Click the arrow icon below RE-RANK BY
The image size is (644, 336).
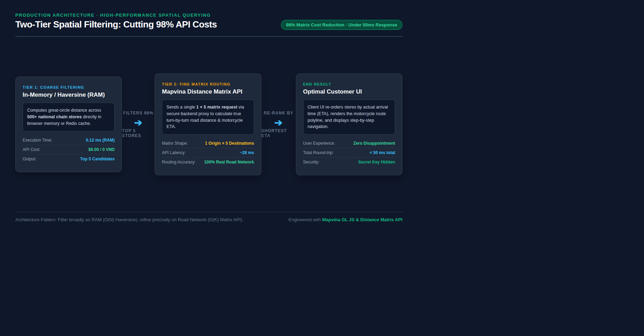point(278,123)
